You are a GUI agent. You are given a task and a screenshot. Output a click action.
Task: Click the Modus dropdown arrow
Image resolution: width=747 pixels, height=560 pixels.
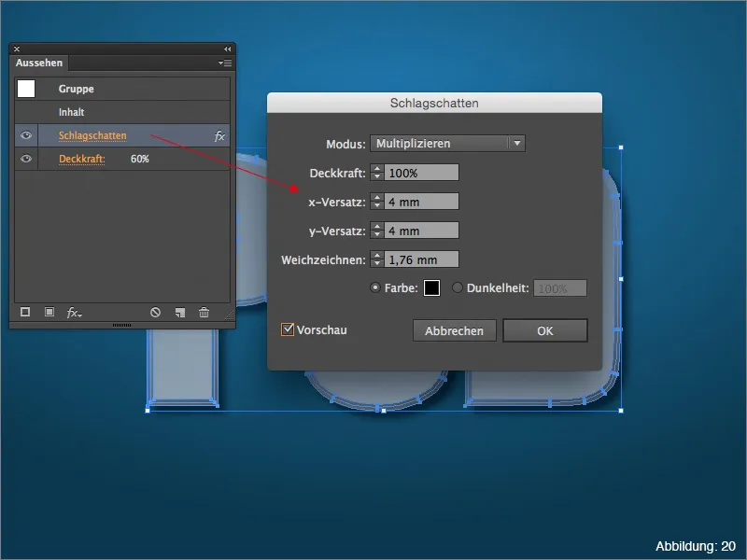pos(517,144)
